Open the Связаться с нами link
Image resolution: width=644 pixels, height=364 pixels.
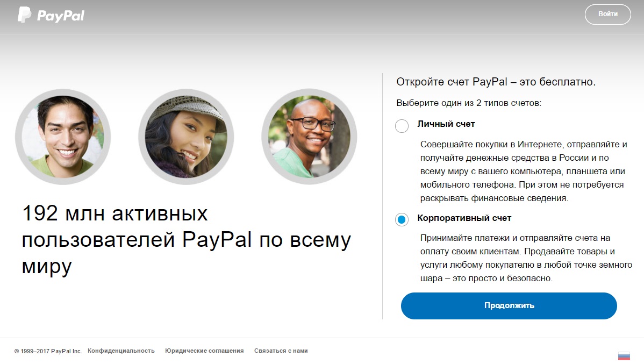281,351
